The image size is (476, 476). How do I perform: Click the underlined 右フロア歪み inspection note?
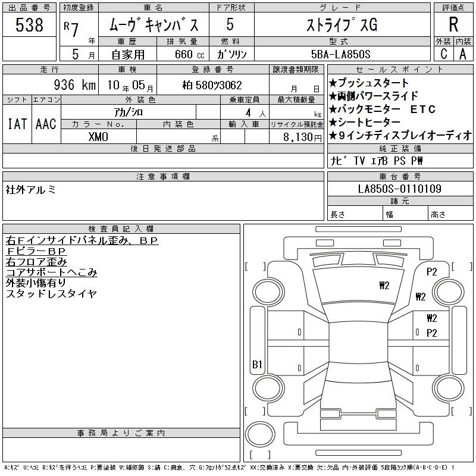[36, 262]
